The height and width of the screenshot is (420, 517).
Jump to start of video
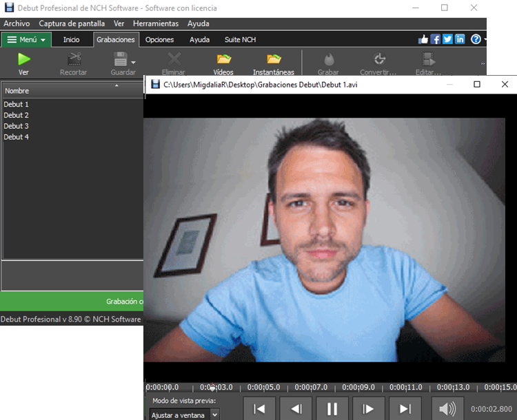click(259, 408)
